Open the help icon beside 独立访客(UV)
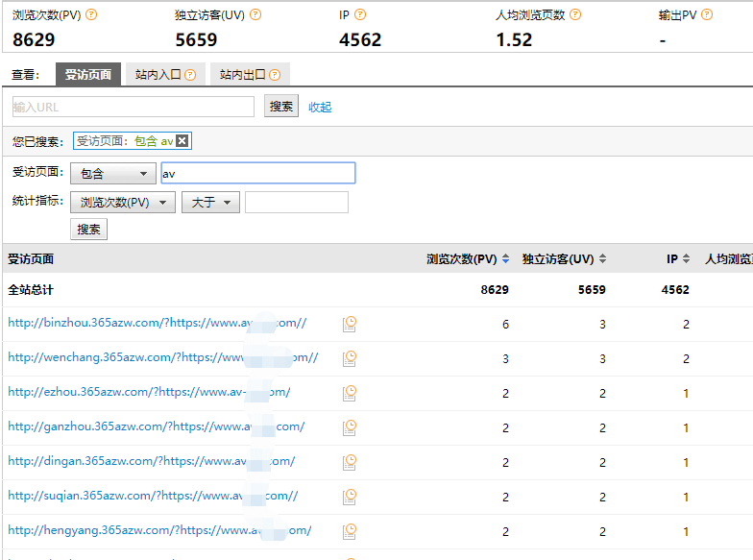The height and width of the screenshot is (560, 753). 255,15
